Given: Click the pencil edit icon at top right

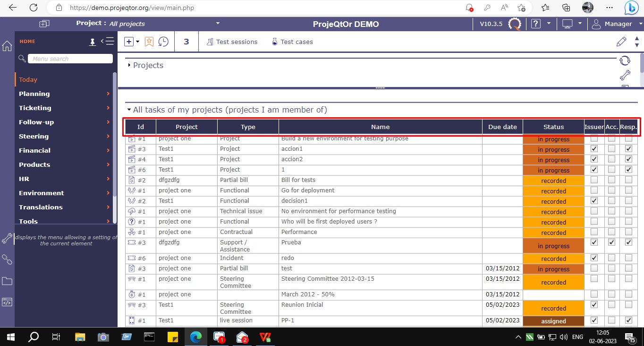Looking at the screenshot, I should 621,42.
